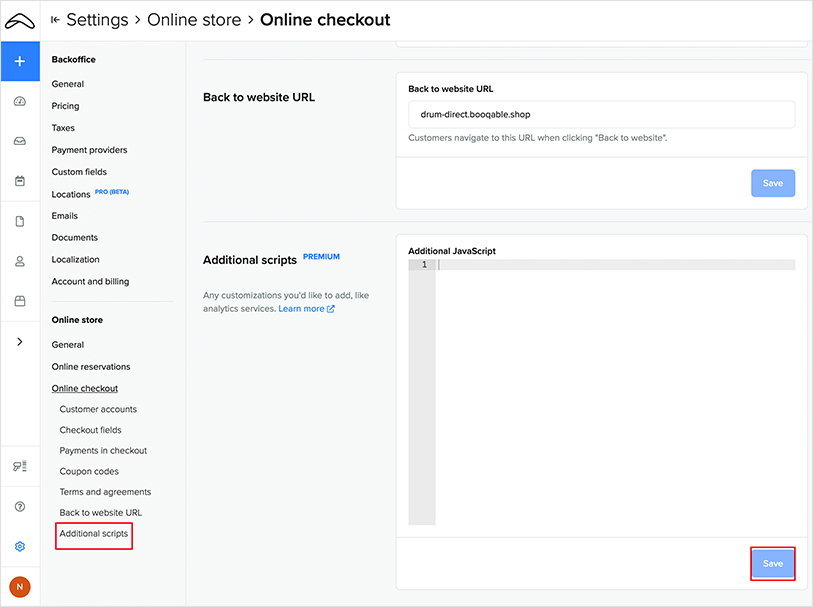Click the orange N user avatar

pos(20,587)
